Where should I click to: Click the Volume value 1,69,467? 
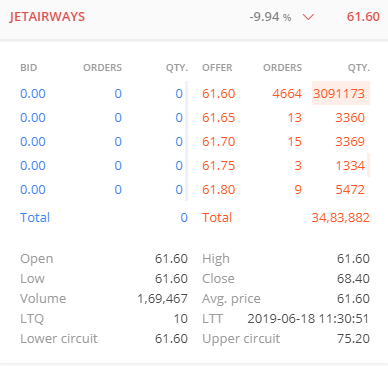163,299
